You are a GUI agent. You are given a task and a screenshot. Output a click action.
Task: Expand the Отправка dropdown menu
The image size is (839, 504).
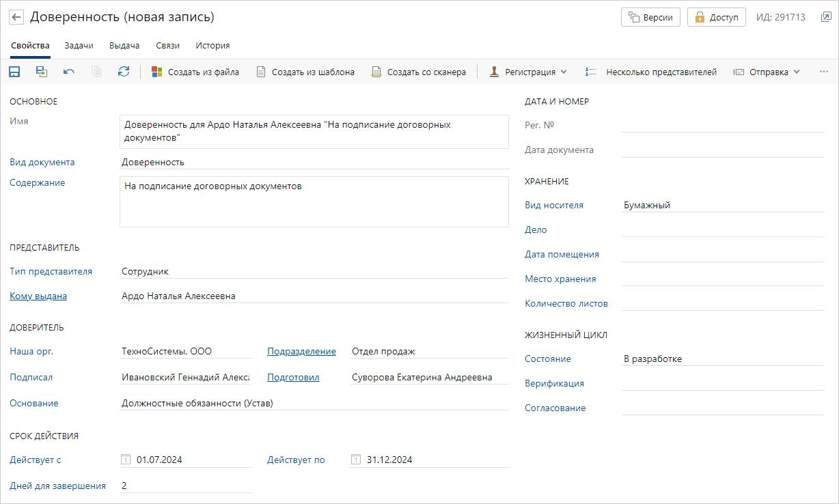click(767, 72)
